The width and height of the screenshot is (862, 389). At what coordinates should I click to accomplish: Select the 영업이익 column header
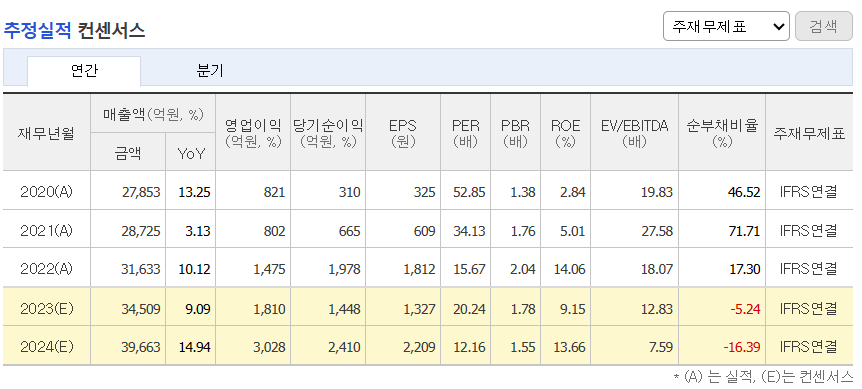253,133
